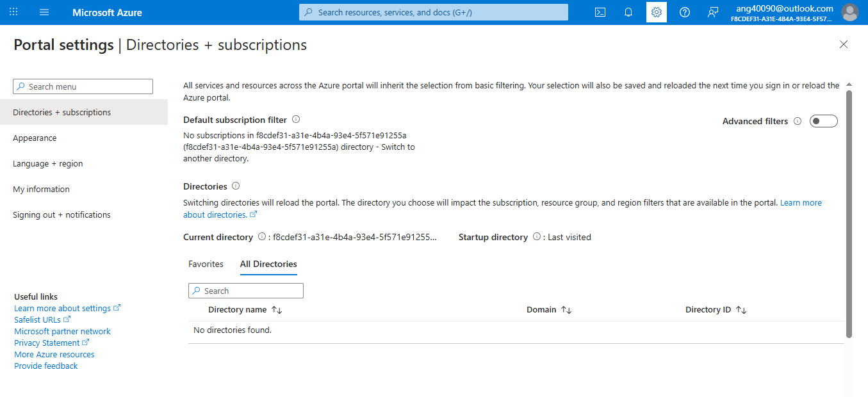Open More Azure resources link
This screenshot has width=868, height=397.
pyautogui.click(x=54, y=354)
